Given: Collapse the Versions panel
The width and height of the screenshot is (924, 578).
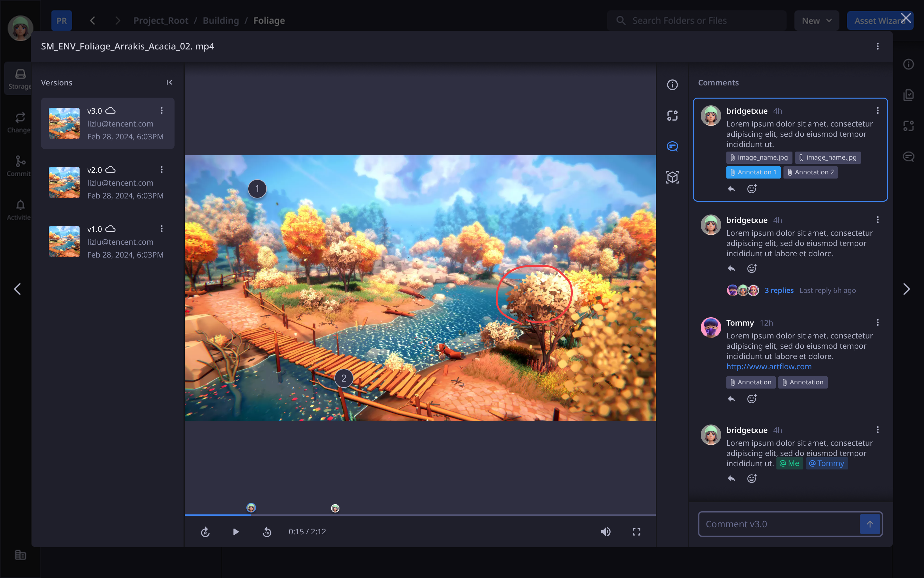Looking at the screenshot, I should (169, 82).
